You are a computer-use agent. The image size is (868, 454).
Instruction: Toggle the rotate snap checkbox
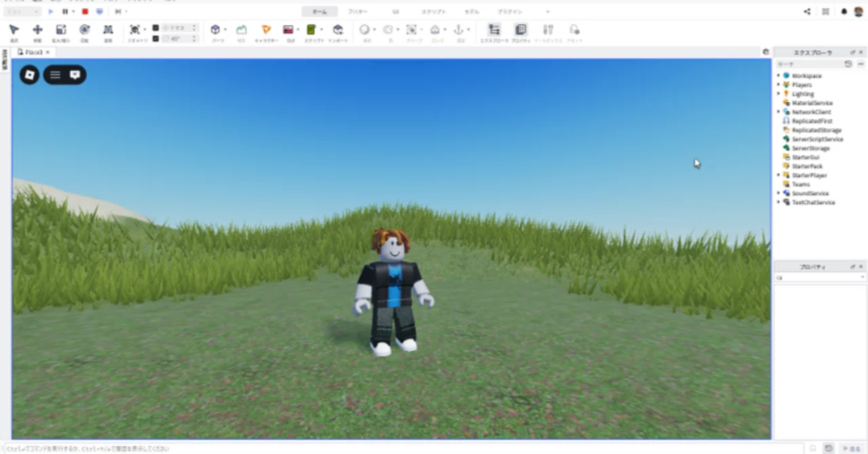(156, 39)
